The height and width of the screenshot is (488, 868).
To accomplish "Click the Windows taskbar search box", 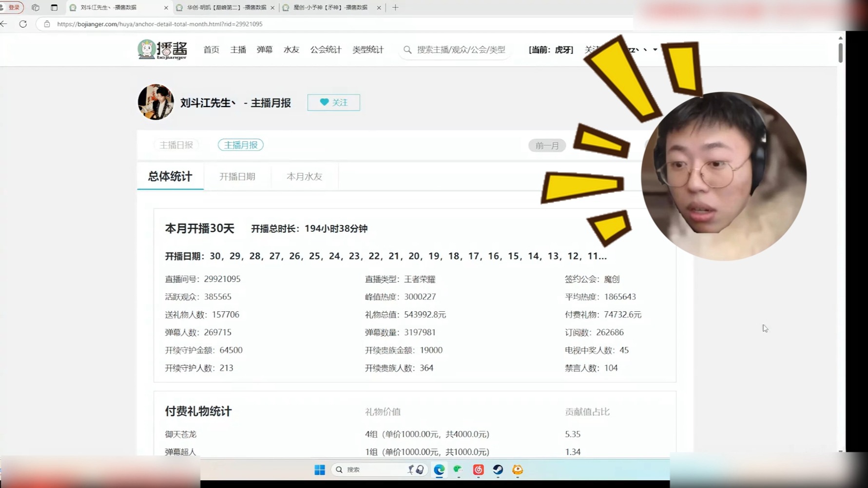I will 379,469.
